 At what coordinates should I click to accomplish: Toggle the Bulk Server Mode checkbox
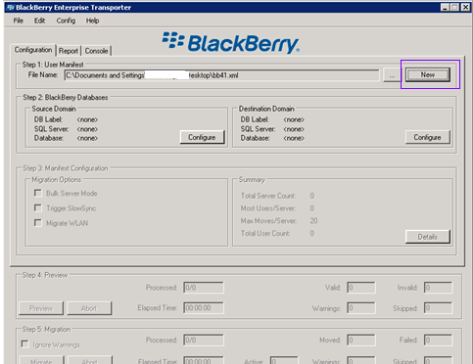point(38,193)
